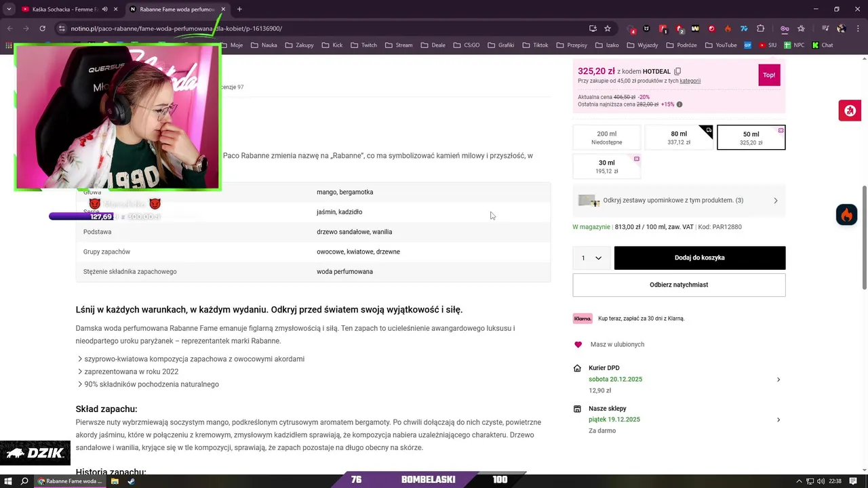Reload the Notino page
The height and width of the screenshot is (488, 868).
(42, 28)
